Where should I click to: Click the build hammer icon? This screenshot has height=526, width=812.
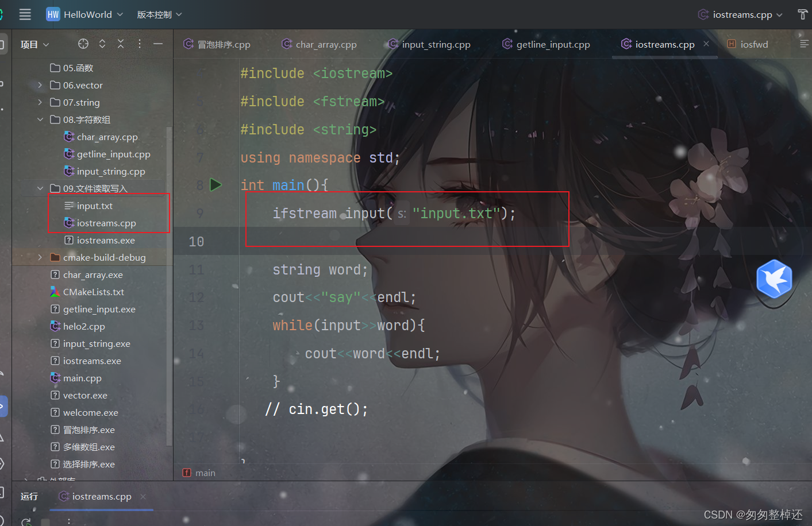[x=803, y=14]
